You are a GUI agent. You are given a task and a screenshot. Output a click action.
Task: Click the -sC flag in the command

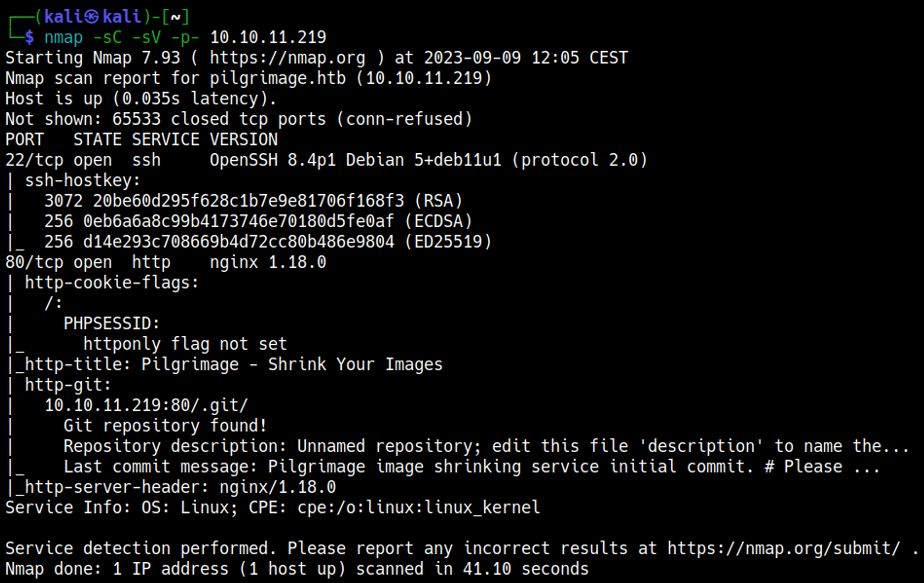(x=107, y=37)
